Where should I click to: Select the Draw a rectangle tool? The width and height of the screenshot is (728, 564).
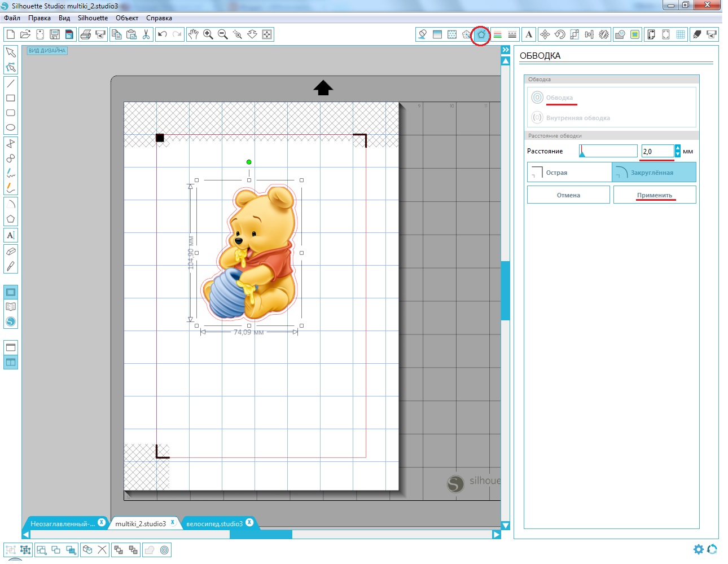click(10, 98)
